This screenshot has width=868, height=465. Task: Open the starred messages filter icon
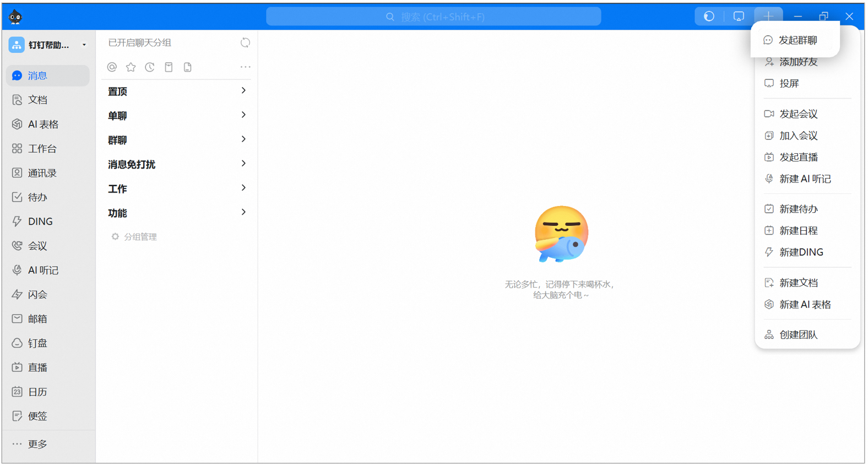click(x=131, y=67)
